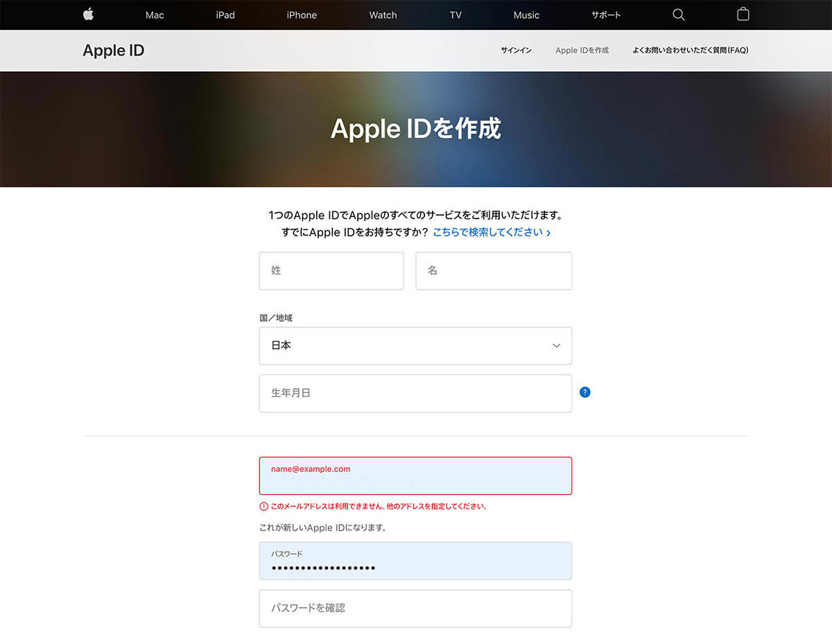Follow the こちらで検索してください link
This screenshot has height=644, width=832.
[x=492, y=232]
